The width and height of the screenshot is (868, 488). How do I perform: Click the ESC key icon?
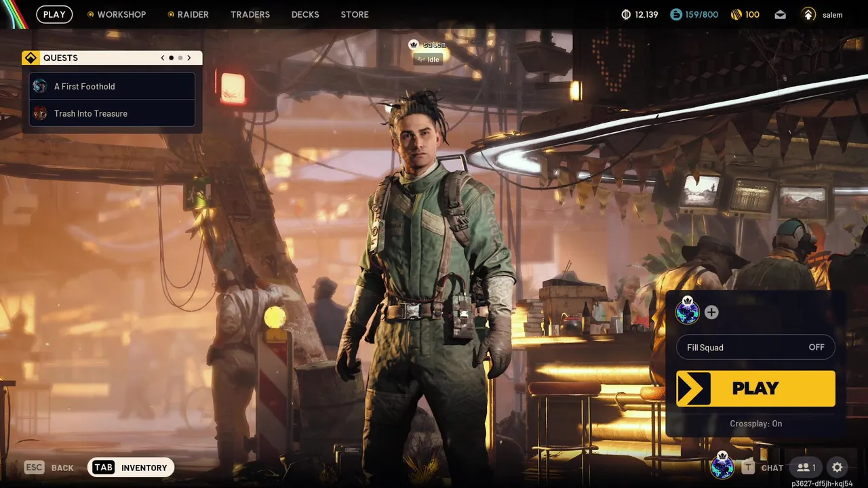[x=35, y=467]
